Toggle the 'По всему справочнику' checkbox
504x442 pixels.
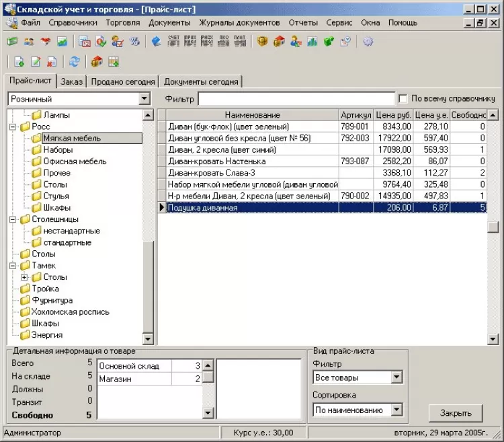click(403, 98)
